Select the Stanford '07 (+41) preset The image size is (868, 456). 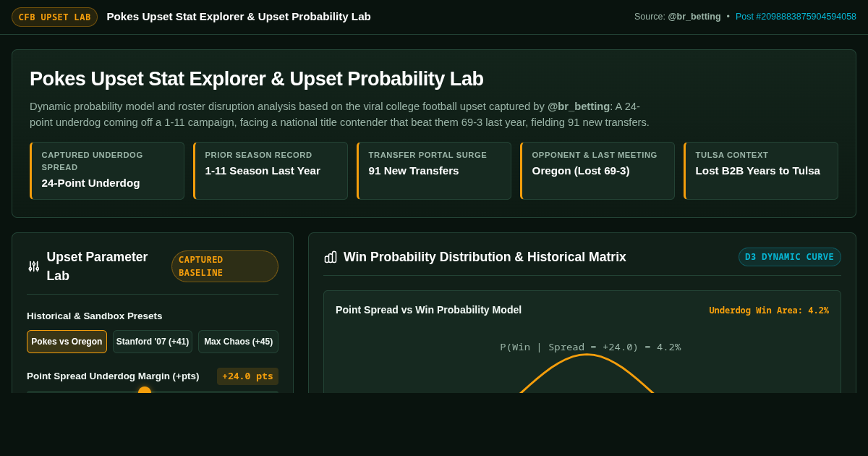pos(153,342)
